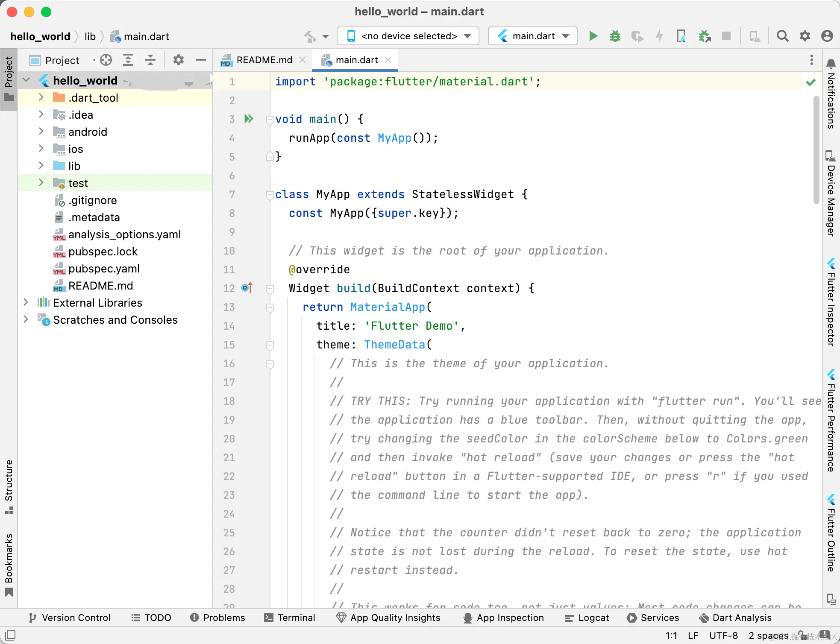
Task: Open the Services tool window
Action: coord(653,618)
